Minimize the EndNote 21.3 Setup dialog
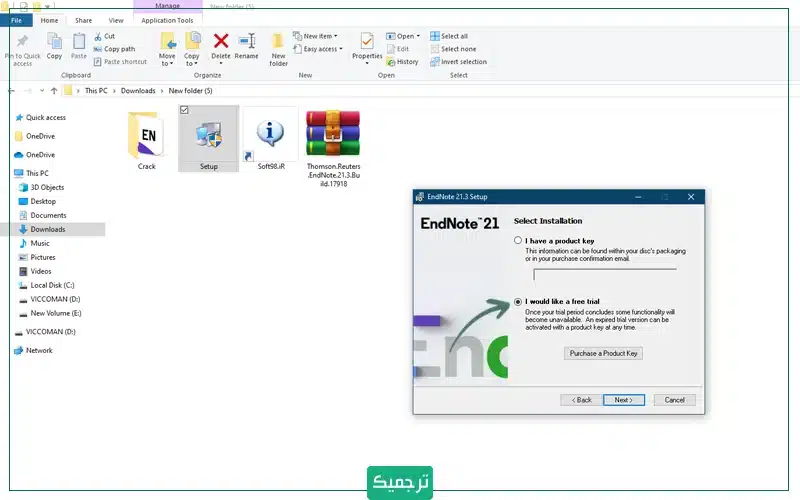Image resolution: width=800 pixels, height=500 pixels. tap(638, 197)
